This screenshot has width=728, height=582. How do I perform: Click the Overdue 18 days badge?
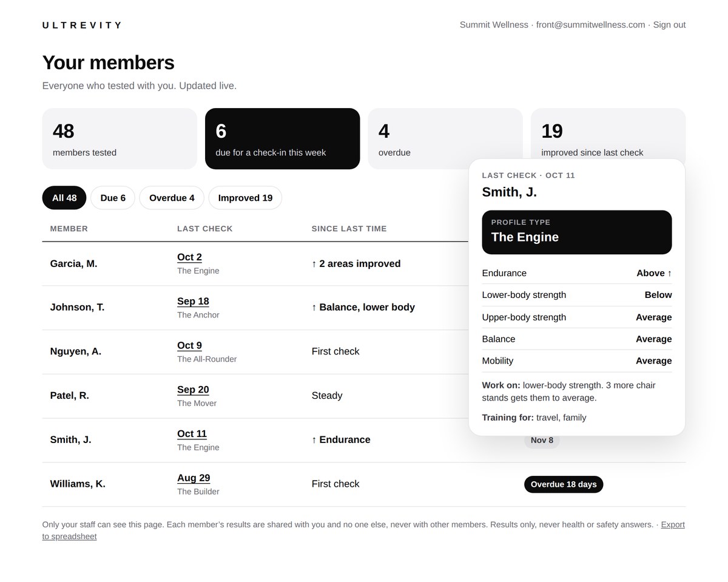(x=564, y=484)
